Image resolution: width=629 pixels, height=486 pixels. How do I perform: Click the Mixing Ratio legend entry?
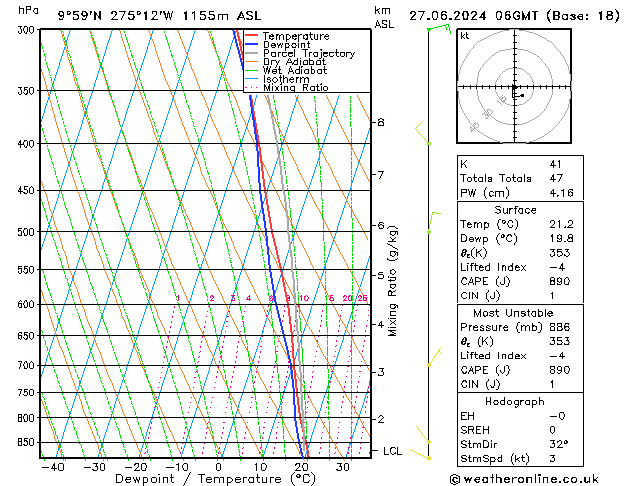click(x=295, y=88)
